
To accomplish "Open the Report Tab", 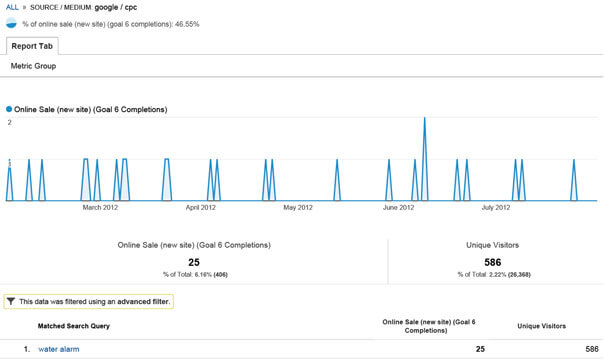I will pyautogui.click(x=32, y=46).
